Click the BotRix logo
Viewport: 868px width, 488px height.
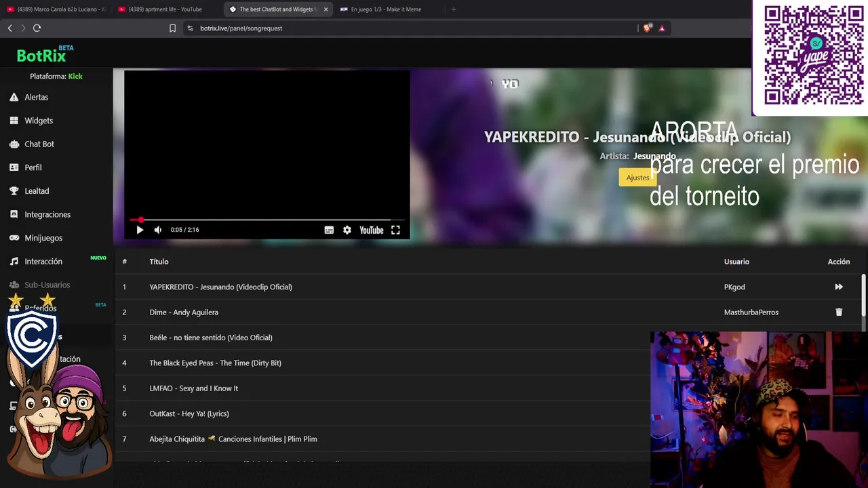pos(45,54)
